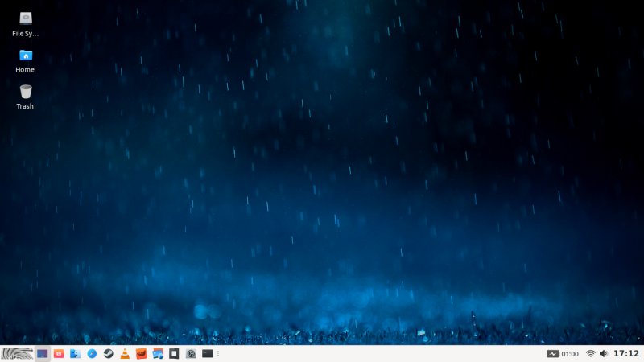Launch the blue compass web browser
The image size is (644, 362).
tap(92, 353)
